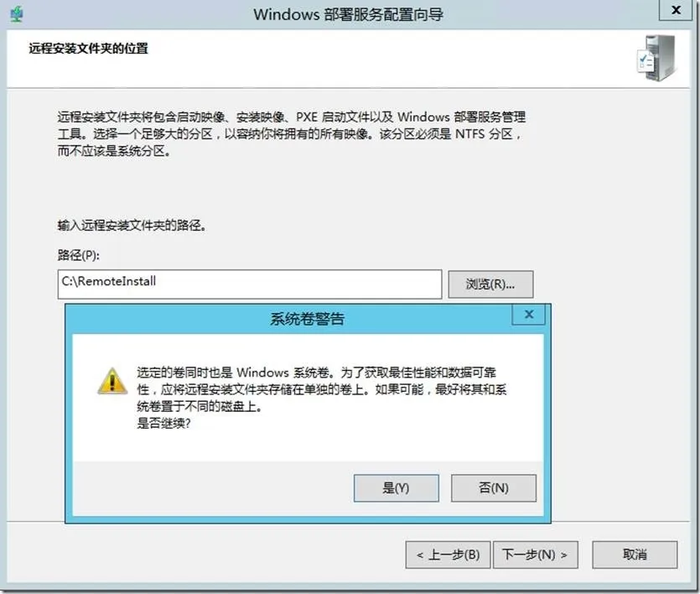Proceed with 下一步(N) button
This screenshot has height=594, width=700.
tap(535, 555)
